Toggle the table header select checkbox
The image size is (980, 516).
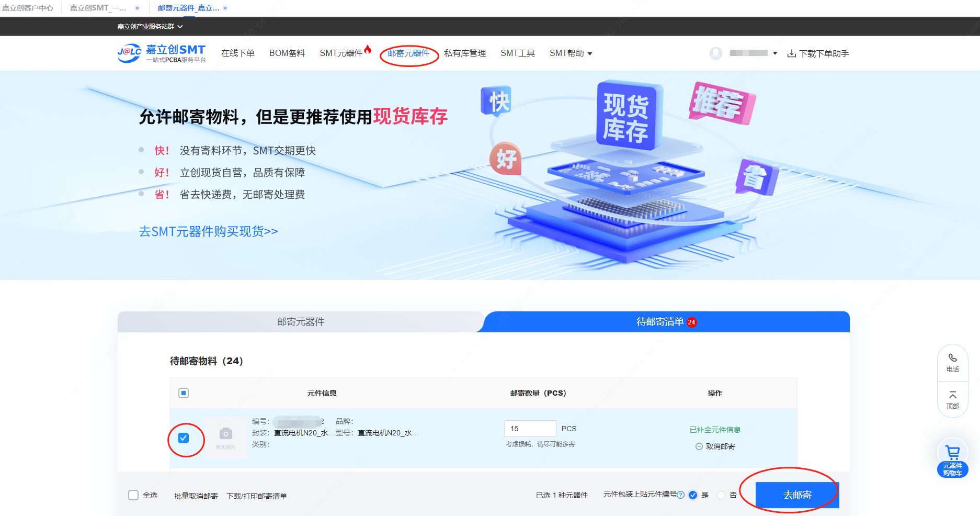(184, 393)
